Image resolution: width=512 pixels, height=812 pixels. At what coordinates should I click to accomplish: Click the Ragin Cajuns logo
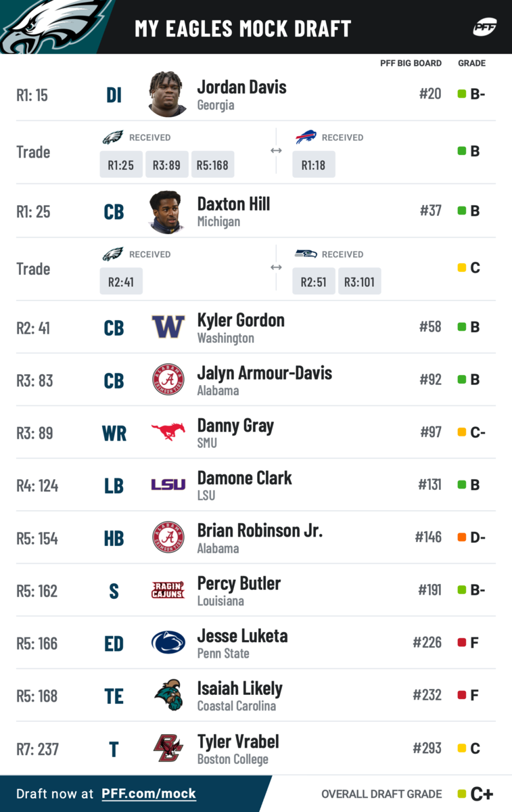(168, 590)
